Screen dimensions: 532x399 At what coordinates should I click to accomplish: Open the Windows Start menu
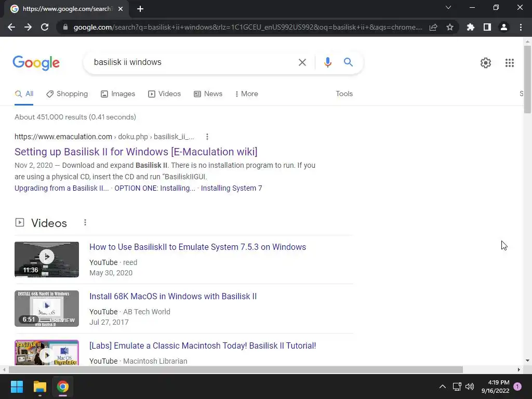click(x=17, y=387)
